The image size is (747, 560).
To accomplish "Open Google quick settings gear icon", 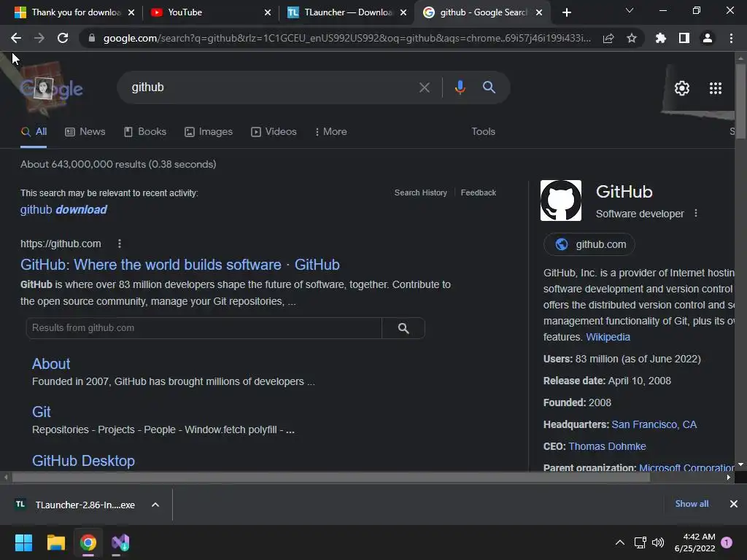I will [x=682, y=88].
